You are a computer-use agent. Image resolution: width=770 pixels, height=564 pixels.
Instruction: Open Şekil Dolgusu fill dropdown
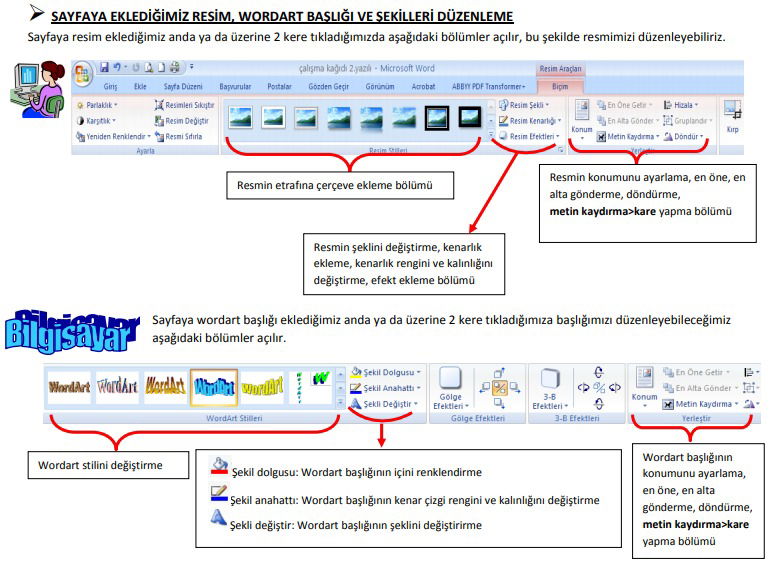click(386, 373)
